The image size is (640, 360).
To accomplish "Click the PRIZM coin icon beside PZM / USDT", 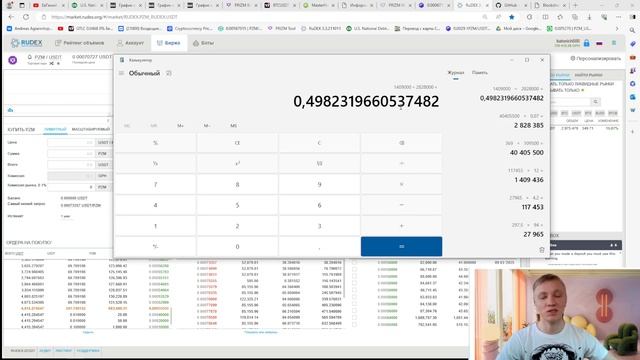I will point(13,60).
